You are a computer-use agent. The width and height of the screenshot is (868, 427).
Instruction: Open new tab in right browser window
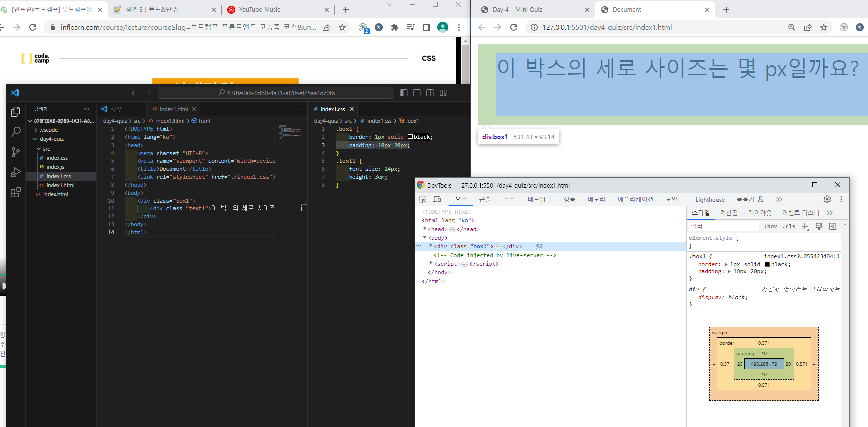pyautogui.click(x=726, y=9)
